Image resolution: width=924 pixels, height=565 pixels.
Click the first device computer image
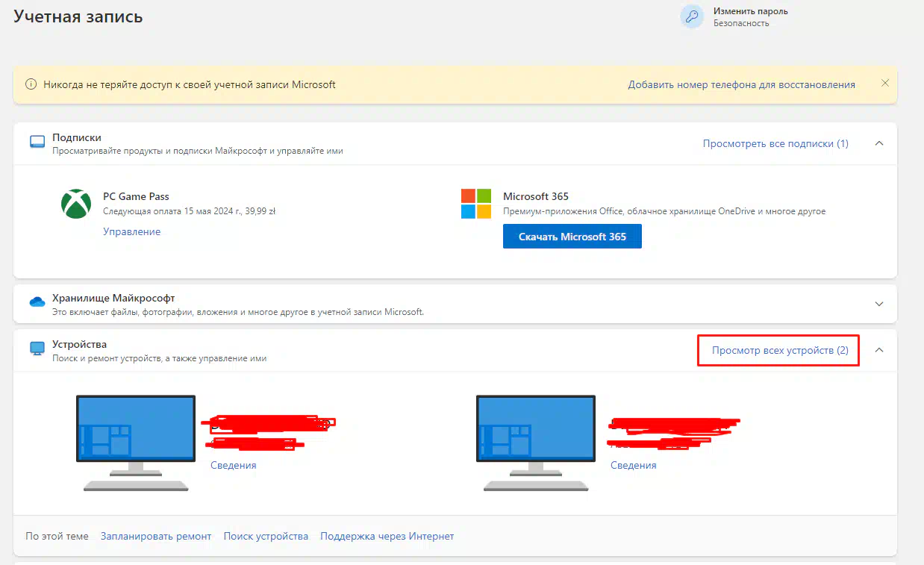[x=136, y=443]
